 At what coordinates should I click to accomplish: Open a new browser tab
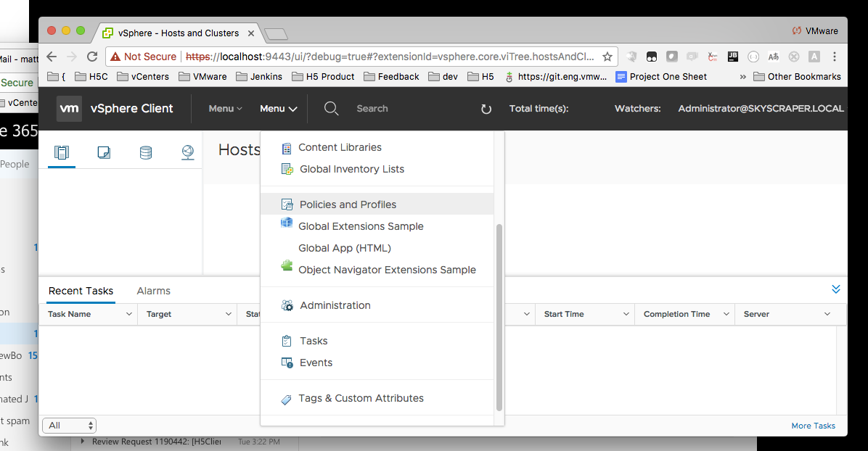click(277, 34)
